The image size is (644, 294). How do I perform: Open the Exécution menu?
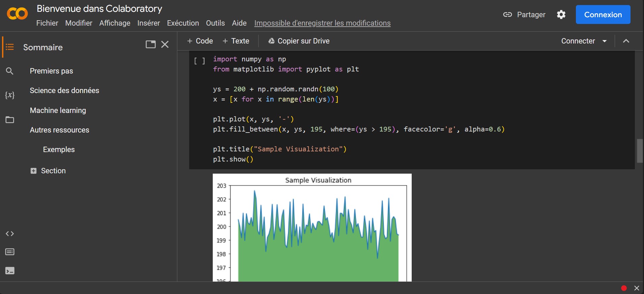point(183,23)
